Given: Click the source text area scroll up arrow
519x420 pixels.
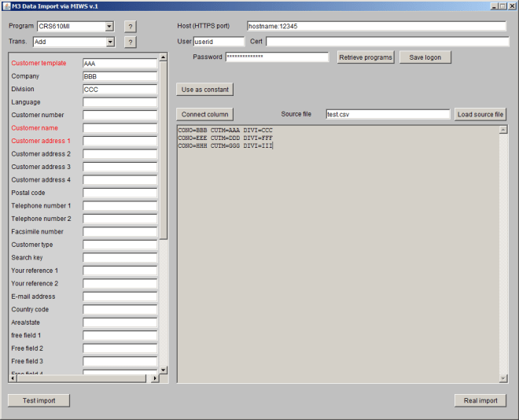Looking at the screenshot, I should (x=503, y=129).
